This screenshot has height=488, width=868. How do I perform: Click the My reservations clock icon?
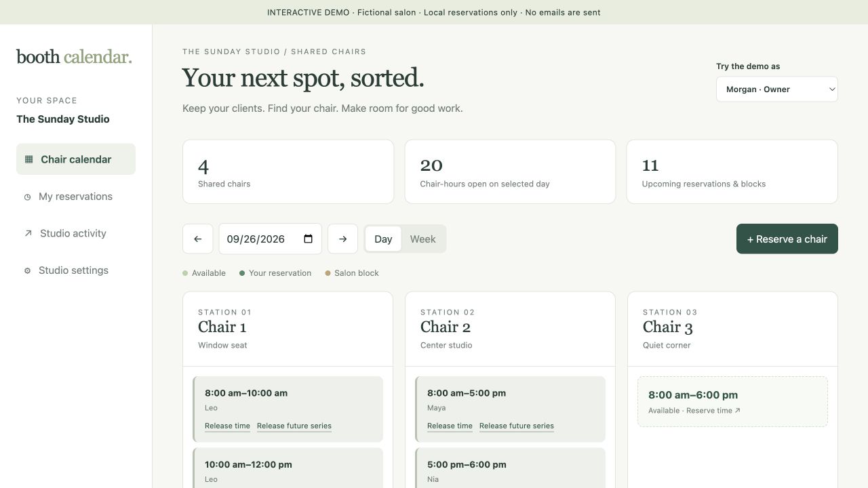[x=27, y=197]
